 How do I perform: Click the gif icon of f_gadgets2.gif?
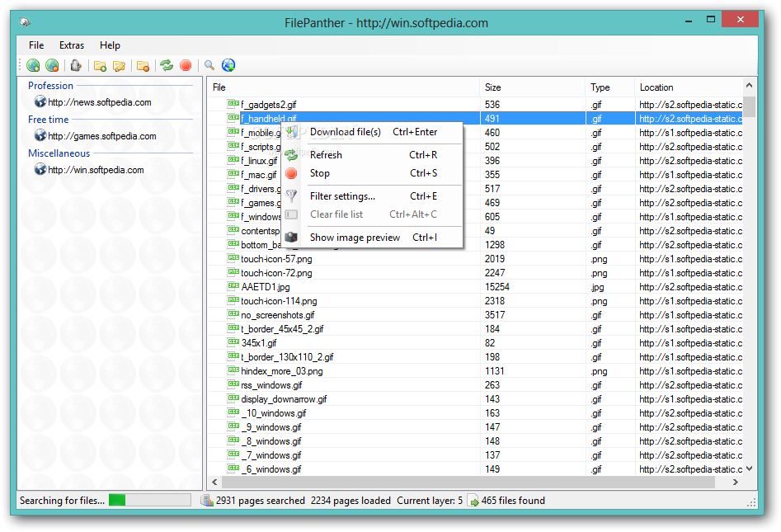[233, 104]
